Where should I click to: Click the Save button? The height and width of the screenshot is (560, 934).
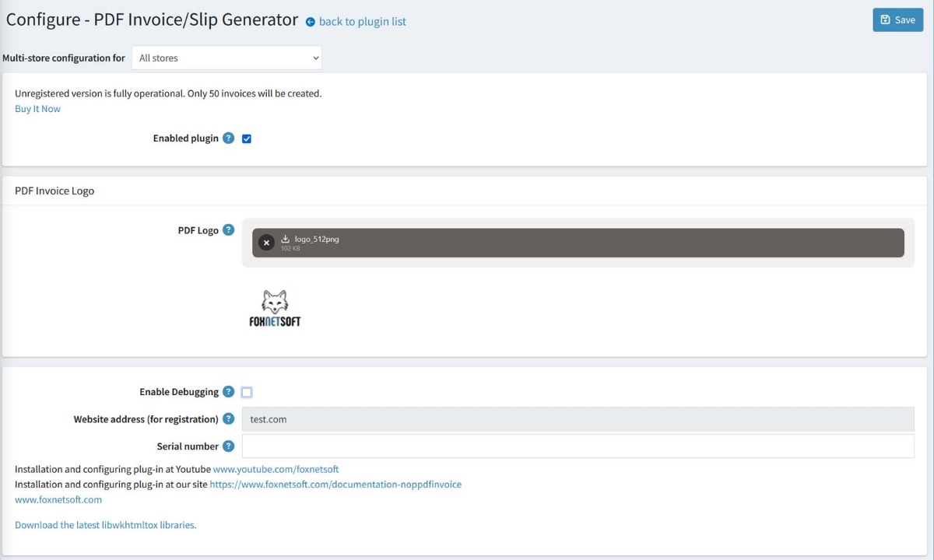tap(897, 19)
